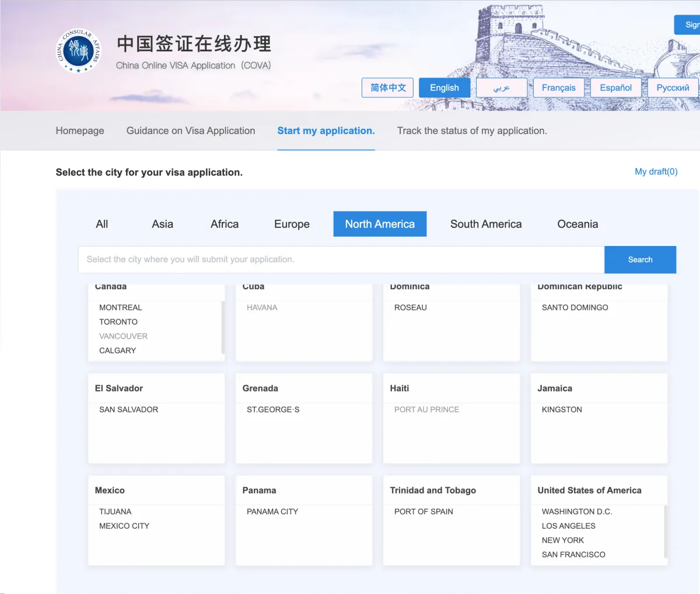Image resolution: width=700 pixels, height=594 pixels.
Task: Select MONTREAL under Canada
Action: coord(121,307)
